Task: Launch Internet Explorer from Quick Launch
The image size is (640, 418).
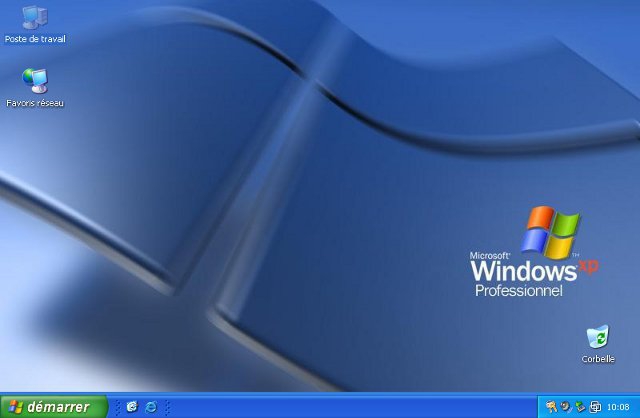Action: tap(151, 407)
